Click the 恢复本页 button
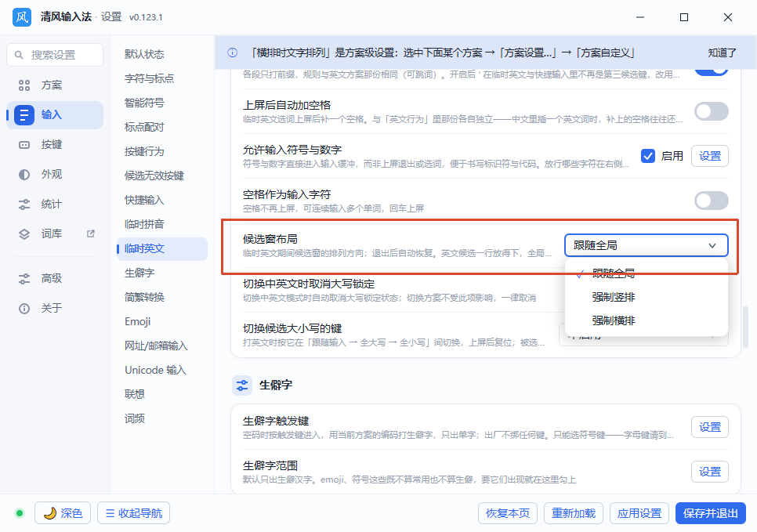The height and width of the screenshot is (532, 757). (507, 513)
